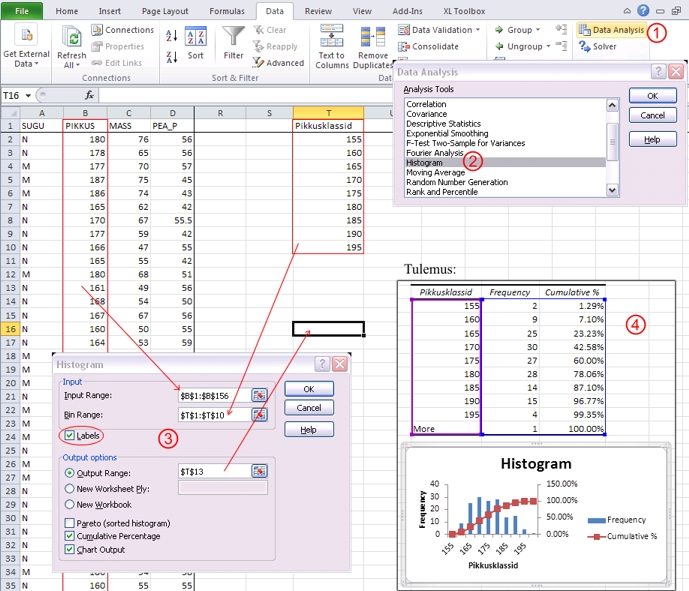This screenshot has height=591, width=689.
Task: Open the Properties command
Action: (x=118, y=47)
